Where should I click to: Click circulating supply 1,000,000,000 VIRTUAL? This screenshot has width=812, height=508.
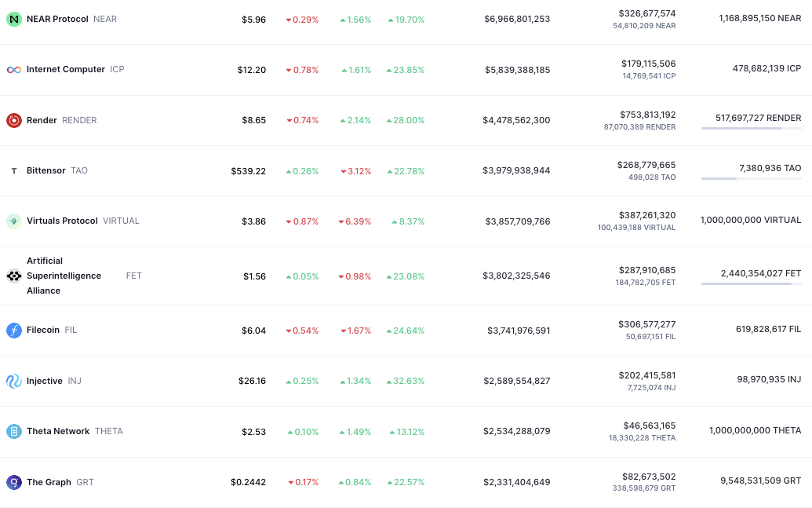[751, 221]
